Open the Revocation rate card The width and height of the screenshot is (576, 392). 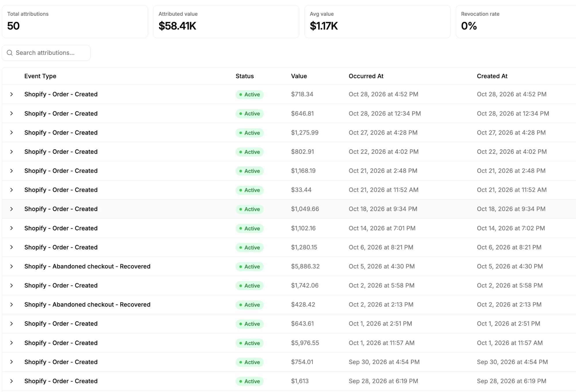coord(516,22)
